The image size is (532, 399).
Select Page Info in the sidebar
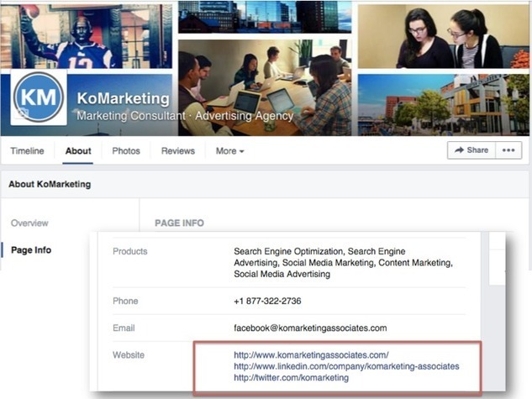[x=31, y=250]
